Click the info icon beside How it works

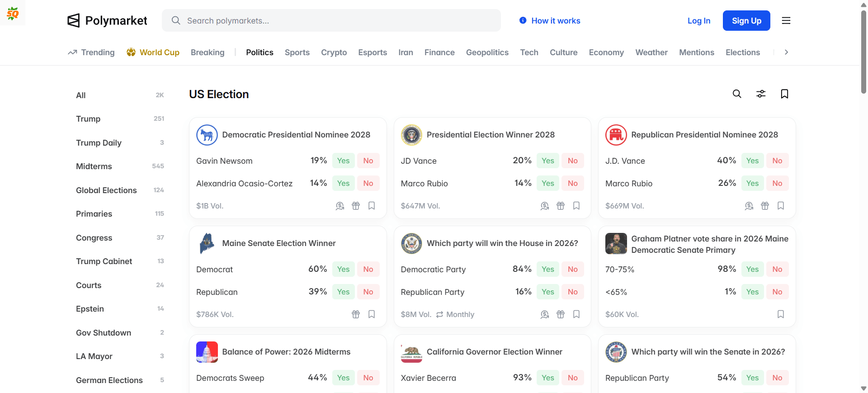point(523,20)
